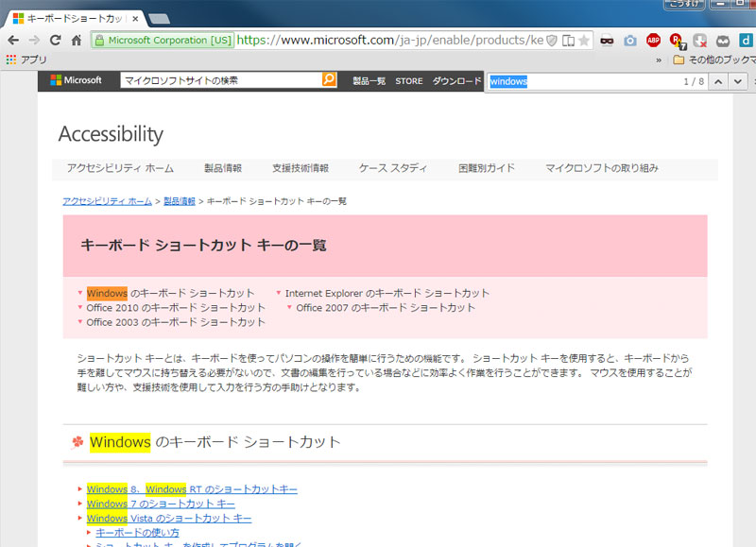Open a new tab with the new-tab button
This screenshot has width=756, height=547.
pos(159,19)
